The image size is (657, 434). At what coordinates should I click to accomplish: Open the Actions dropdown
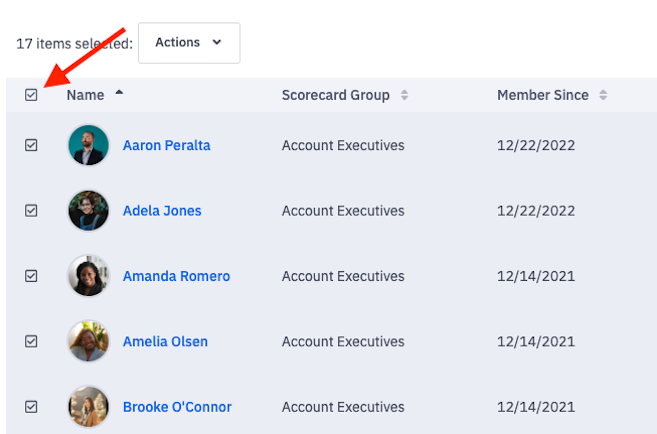[x=189, y=43]
